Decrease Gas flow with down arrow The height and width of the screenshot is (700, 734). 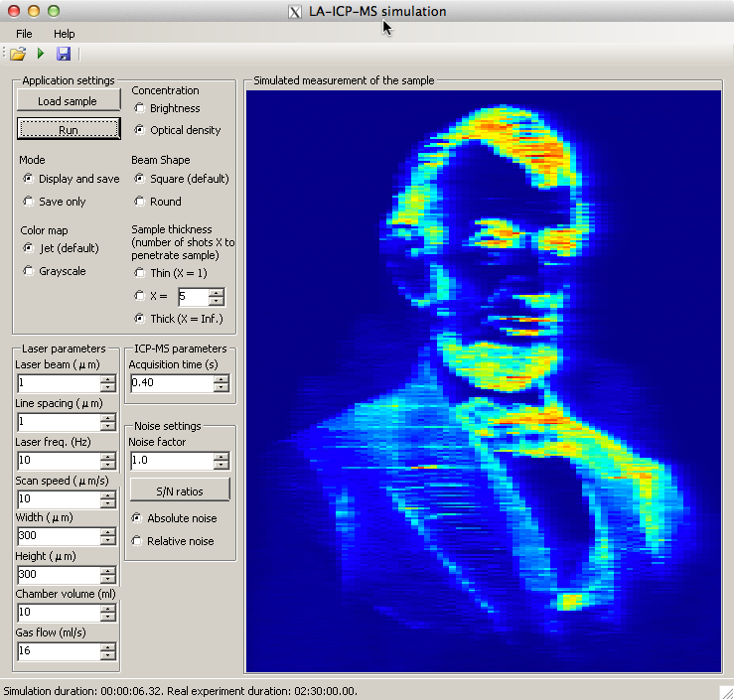(108, 655)
